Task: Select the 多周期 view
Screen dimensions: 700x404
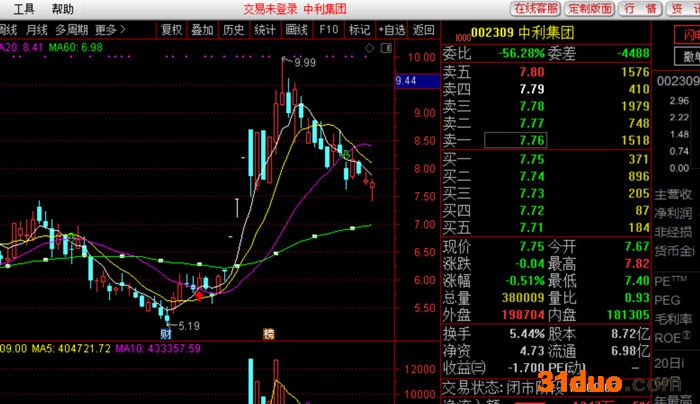Action: (72, 29)
